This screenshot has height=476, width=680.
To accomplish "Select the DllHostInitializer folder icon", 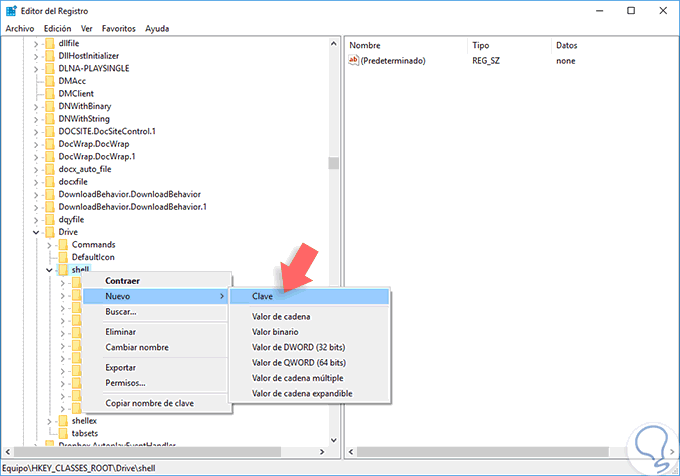I will tap(50, 56).
